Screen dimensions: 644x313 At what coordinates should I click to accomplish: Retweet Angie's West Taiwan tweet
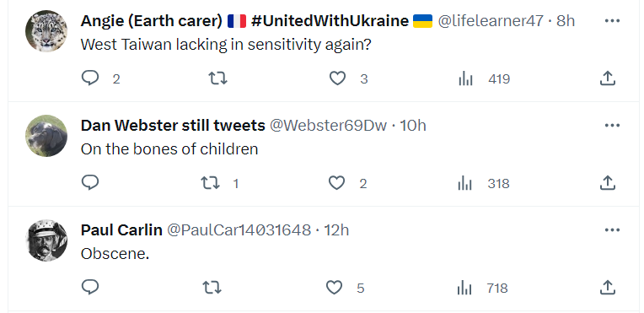coord(217,78)
